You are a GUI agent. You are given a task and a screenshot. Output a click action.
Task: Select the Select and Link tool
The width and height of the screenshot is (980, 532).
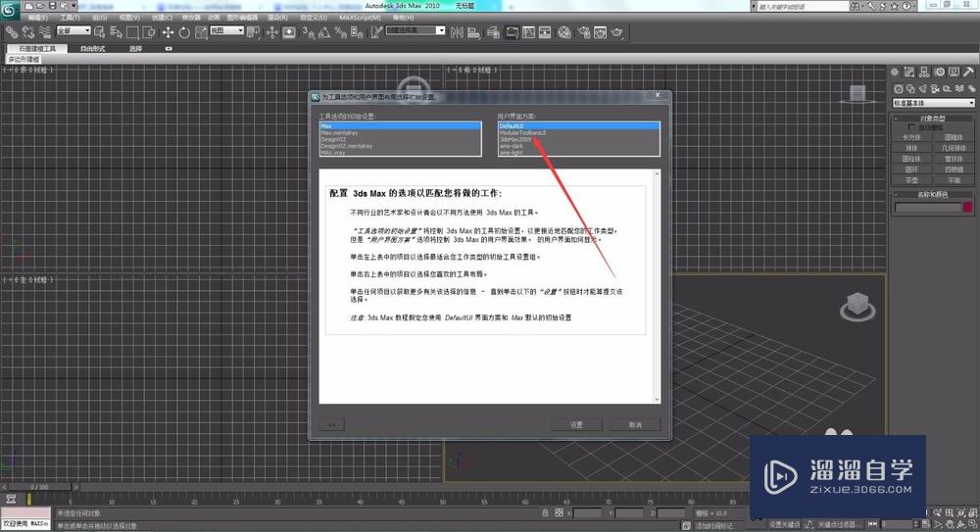click(12, 32)
